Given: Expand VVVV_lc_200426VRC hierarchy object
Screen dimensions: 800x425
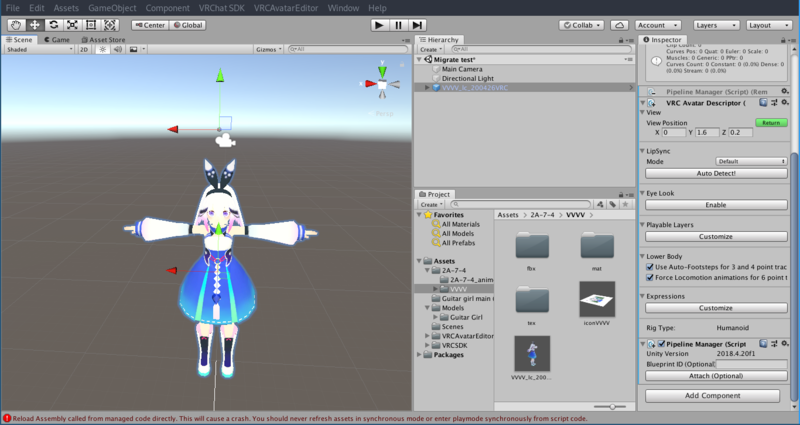Looking at the screenshot, I should point(427,88).
